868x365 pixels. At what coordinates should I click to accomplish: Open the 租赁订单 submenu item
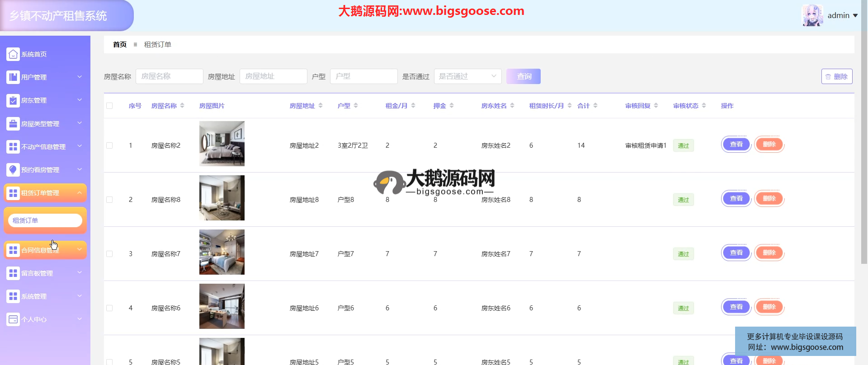pyautogui.click(x=45, y=220)
